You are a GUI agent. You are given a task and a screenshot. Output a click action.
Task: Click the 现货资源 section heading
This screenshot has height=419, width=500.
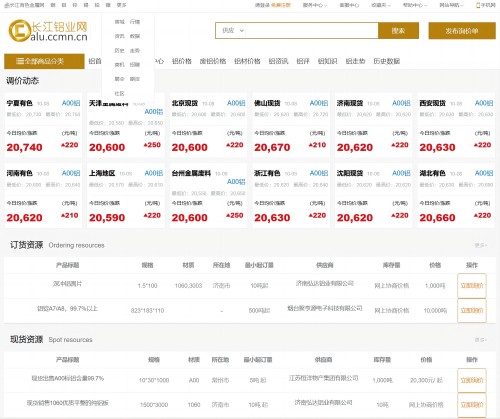click(27, 340)
